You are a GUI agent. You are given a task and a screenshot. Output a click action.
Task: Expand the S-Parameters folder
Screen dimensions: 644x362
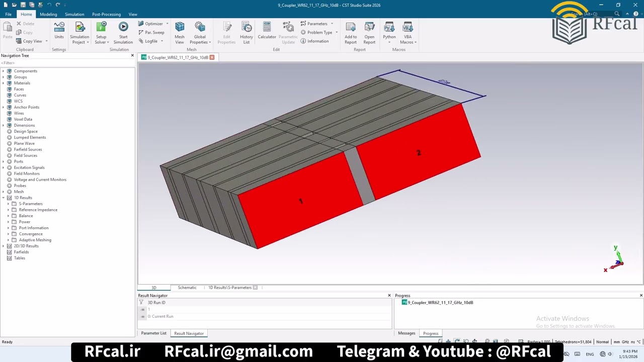[x=8, y=204]
